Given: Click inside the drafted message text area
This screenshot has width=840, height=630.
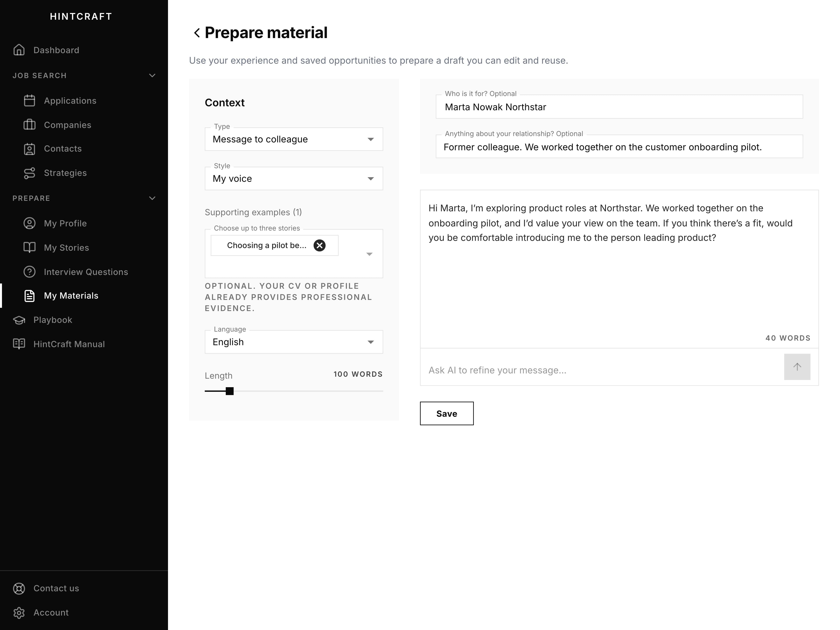Looking at the screenshot, I should click(x=619, y=269).
